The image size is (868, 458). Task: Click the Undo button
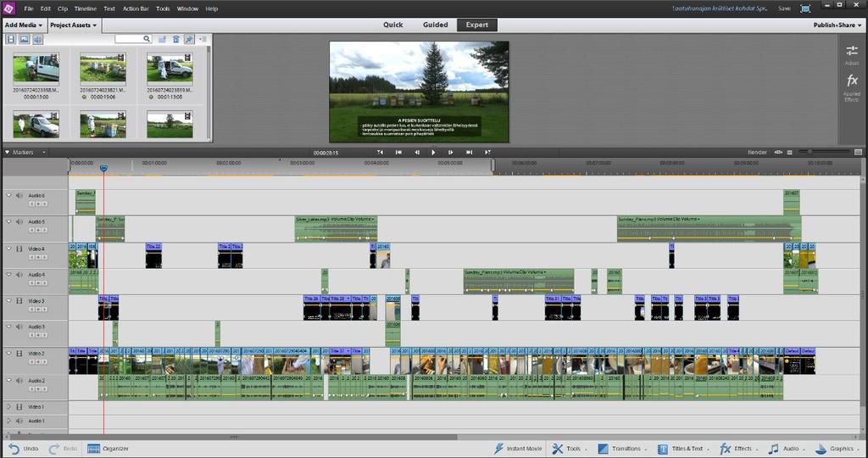23,449
